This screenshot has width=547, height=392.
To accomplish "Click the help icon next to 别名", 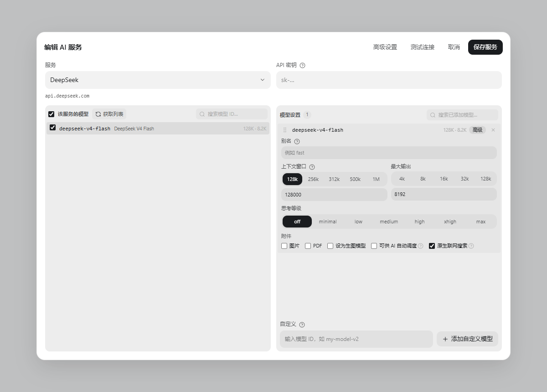I will [297, 141].
